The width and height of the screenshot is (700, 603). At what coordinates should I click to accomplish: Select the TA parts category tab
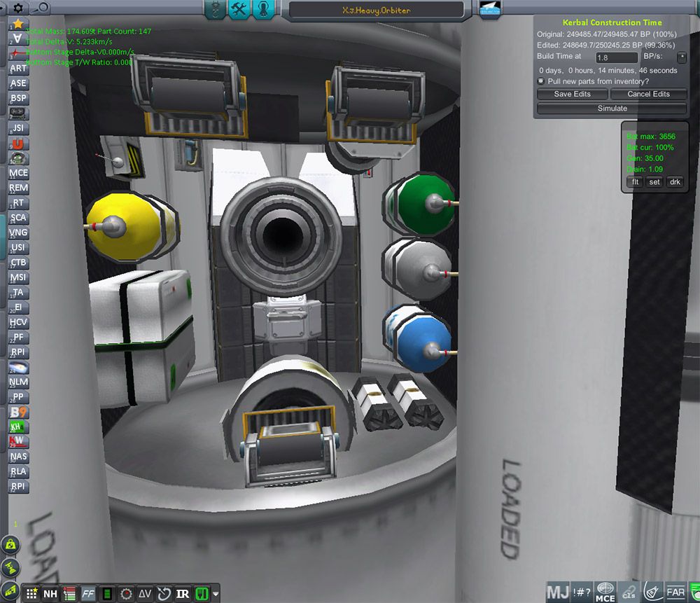[18, 293]
